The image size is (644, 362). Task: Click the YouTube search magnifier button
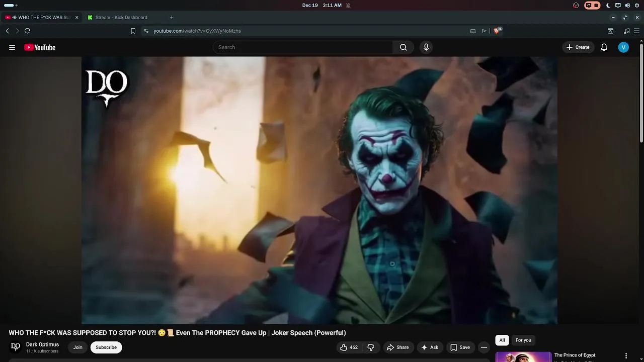[403, 47]
